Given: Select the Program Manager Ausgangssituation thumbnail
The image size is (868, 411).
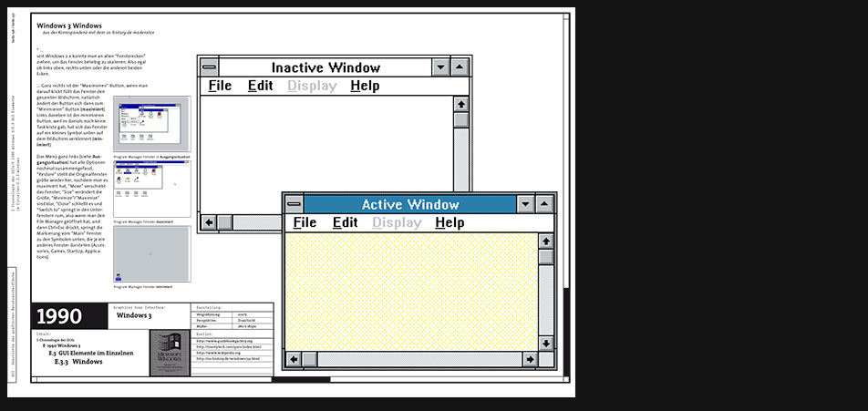Looking at the screenshot, I should [151, 125].
